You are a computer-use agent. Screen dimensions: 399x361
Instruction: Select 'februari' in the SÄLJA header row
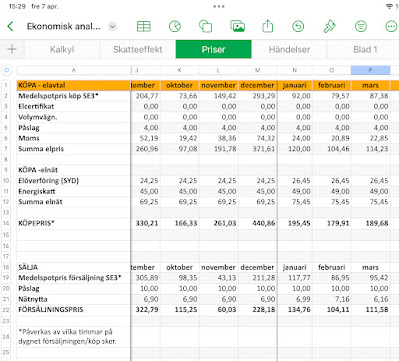pyautogui.click(x=332, y=267)
